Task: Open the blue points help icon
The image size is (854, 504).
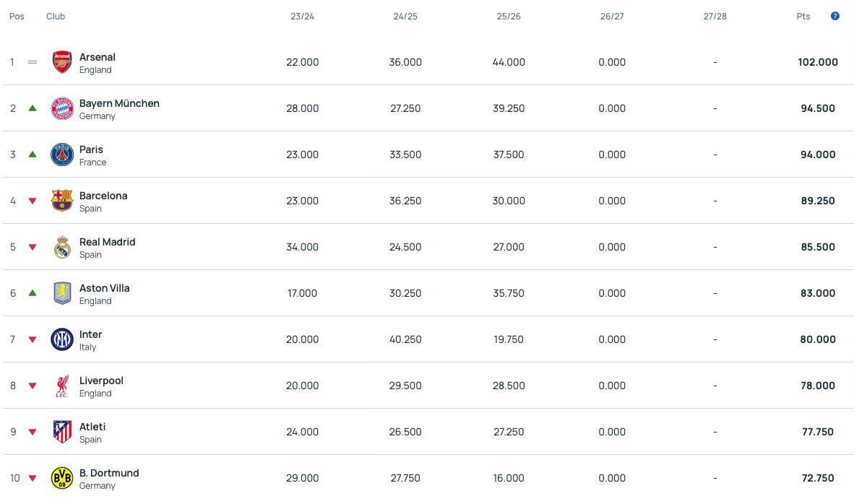Action: [835, 17]
